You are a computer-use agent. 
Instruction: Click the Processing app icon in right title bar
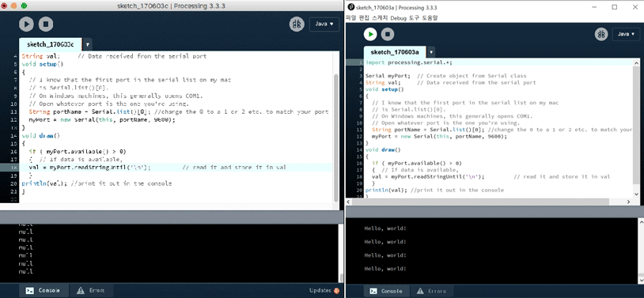(x=350, y=7)
